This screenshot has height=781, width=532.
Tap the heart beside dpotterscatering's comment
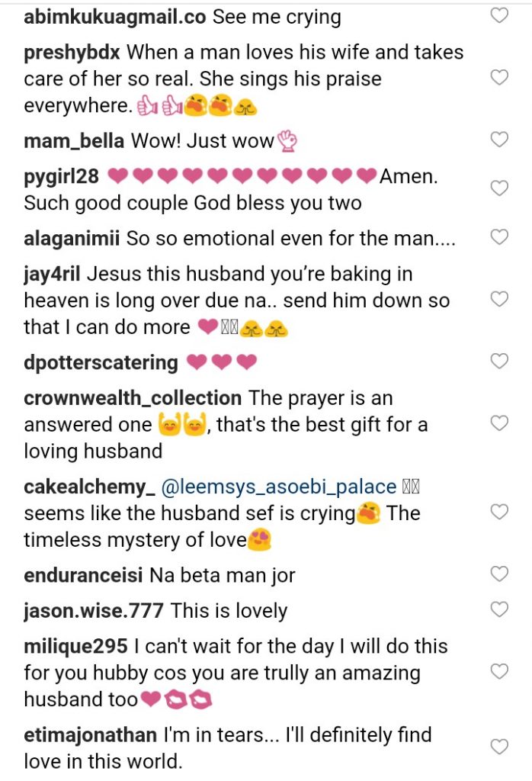click(x=498, y=361)
